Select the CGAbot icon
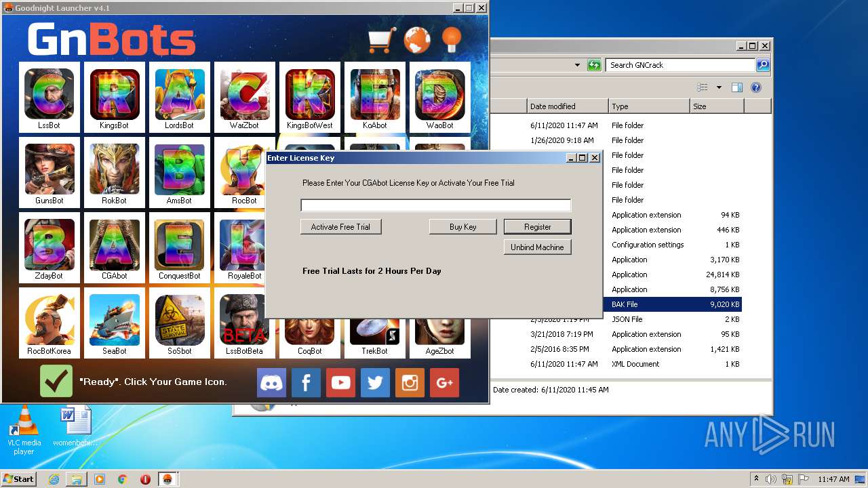The image size is (868, 488). [x=114, y=247]
